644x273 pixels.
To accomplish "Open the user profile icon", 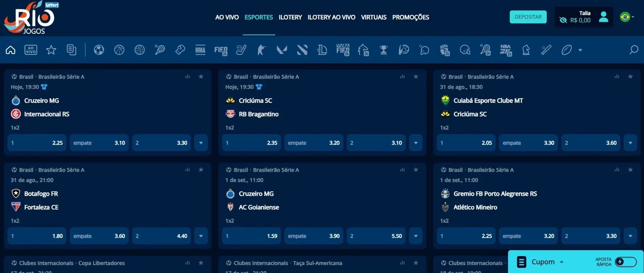I will pyautogui.click(x=604, y=17).
